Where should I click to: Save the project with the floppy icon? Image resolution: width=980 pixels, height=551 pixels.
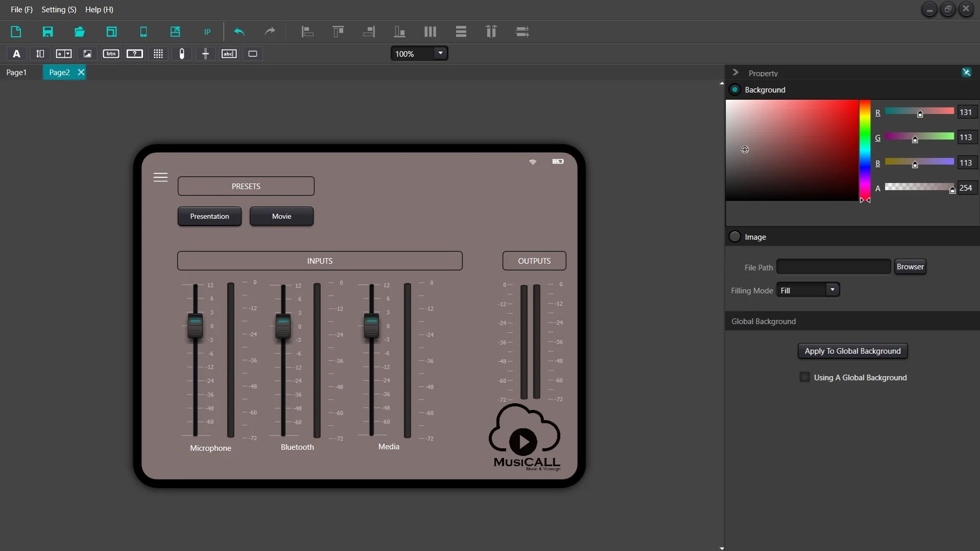click(47, 32)
